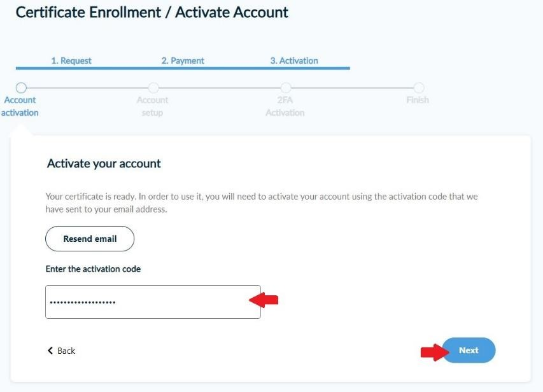The image size is (543, 392).
Task: Click the 2FA Activation step circle
Action: pyautogui.click(x=286, y=88)
